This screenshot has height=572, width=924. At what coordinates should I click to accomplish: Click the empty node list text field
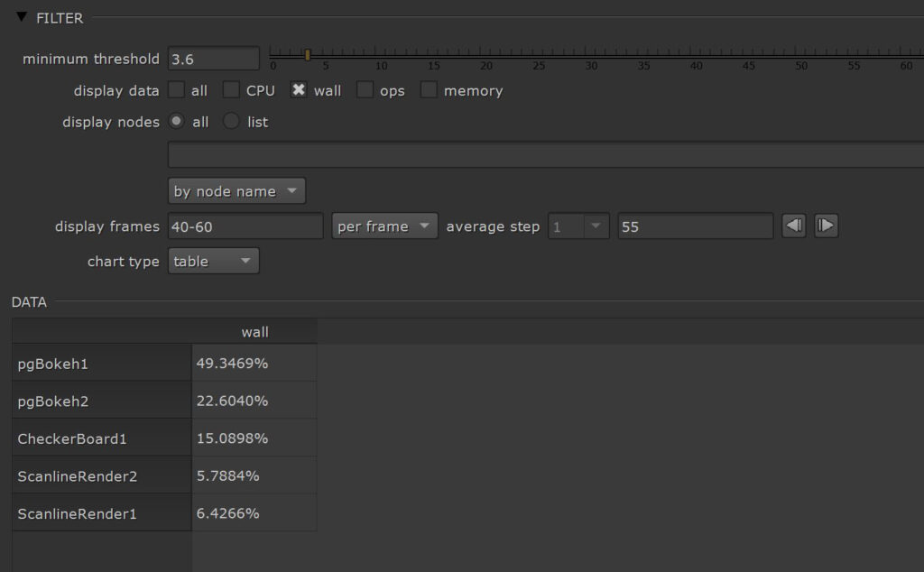pos(546,155)
